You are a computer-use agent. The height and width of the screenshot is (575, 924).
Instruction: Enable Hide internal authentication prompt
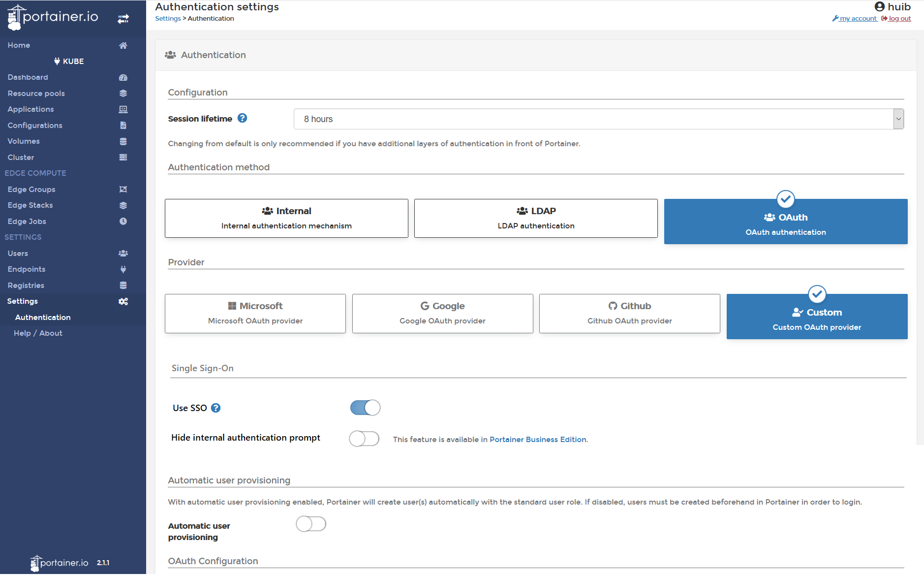364,438
